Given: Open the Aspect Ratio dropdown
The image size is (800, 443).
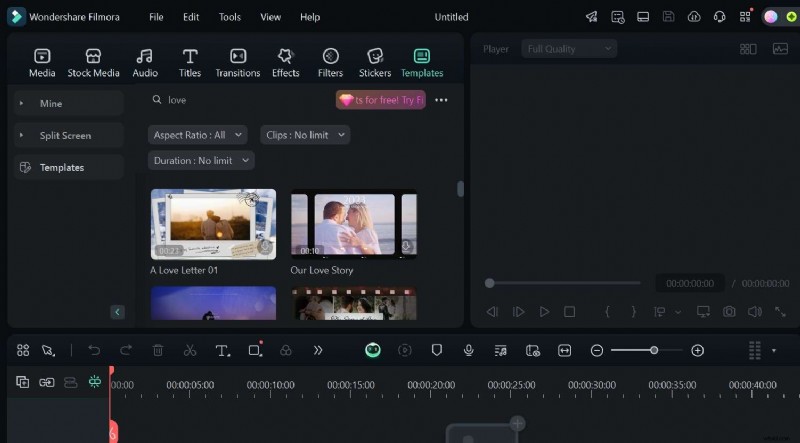Looking at the screenshot, I should pyautogui.click(x=198, y=135).
